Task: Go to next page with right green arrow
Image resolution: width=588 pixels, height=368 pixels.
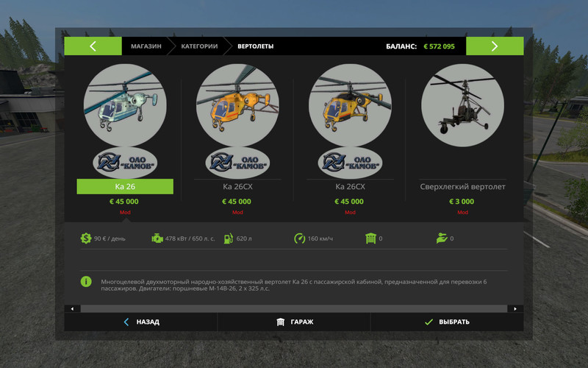Action: [x=495, y=46]
